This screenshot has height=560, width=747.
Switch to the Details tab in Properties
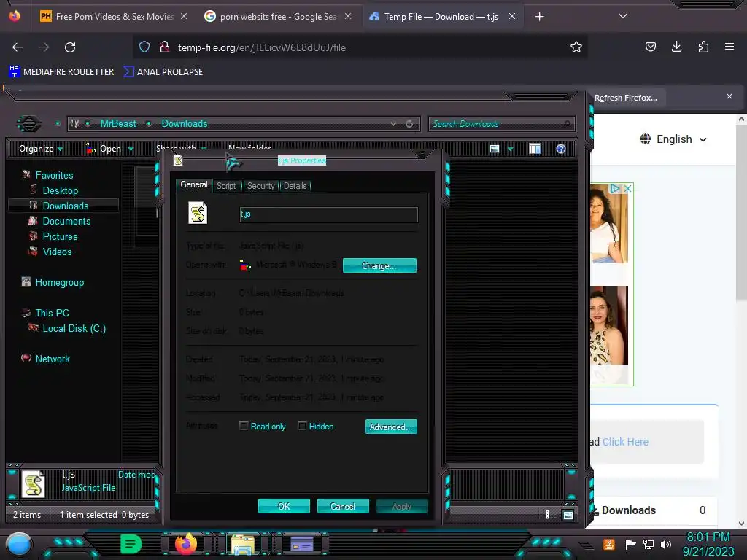coord(295,186)
